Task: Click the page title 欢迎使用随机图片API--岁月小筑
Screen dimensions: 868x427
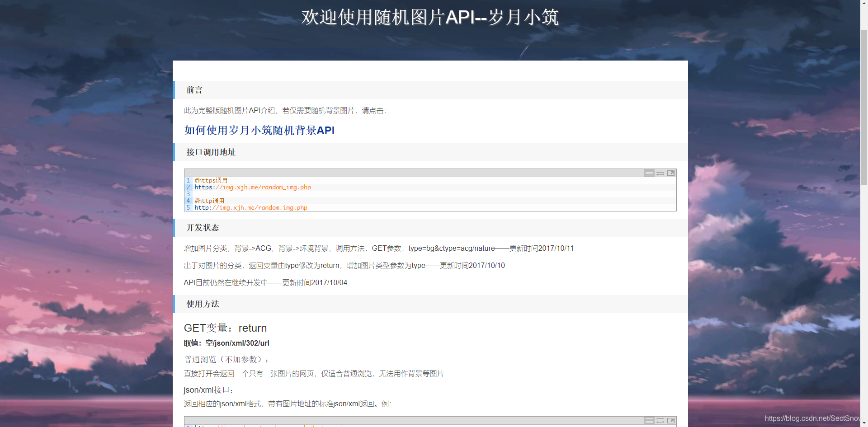Action: click(x=430, y=18)
